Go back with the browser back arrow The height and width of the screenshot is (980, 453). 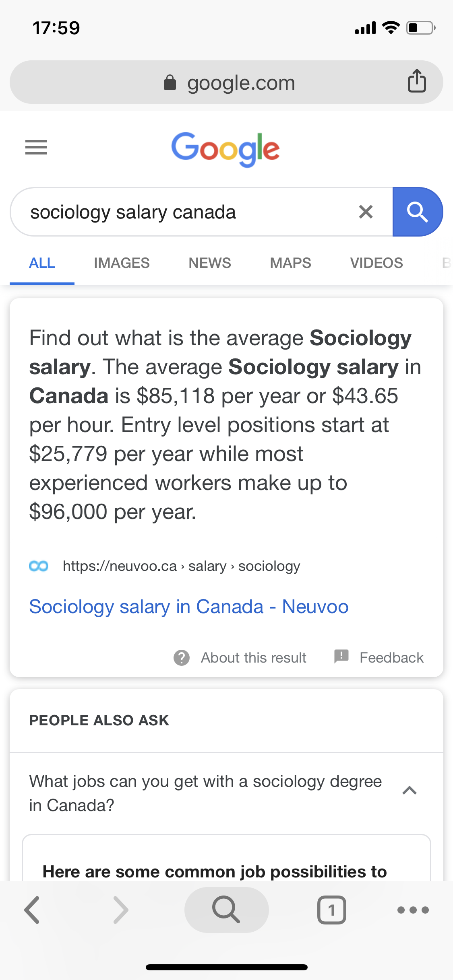[x=32, y=910]
